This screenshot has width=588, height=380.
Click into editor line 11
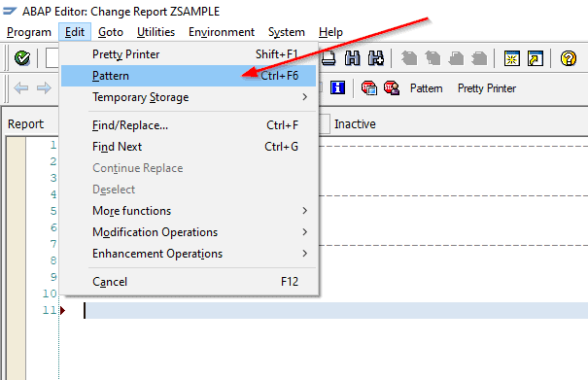[335, 311]
